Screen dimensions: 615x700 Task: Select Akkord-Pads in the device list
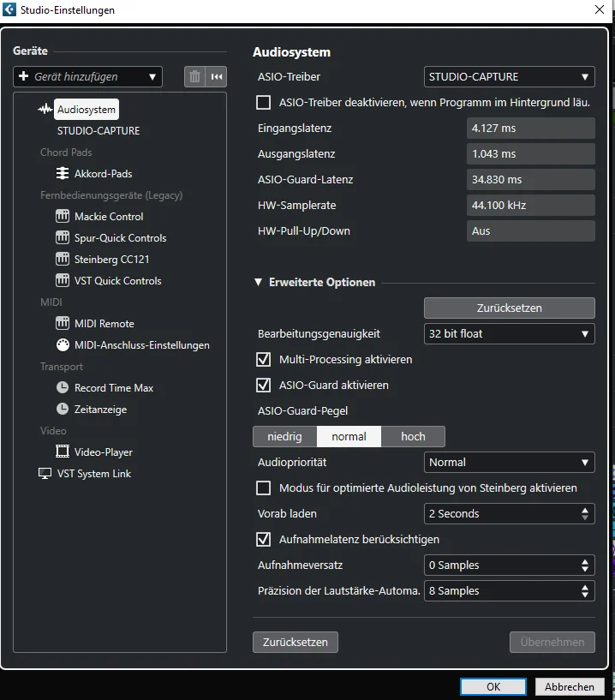pos(103,174)
